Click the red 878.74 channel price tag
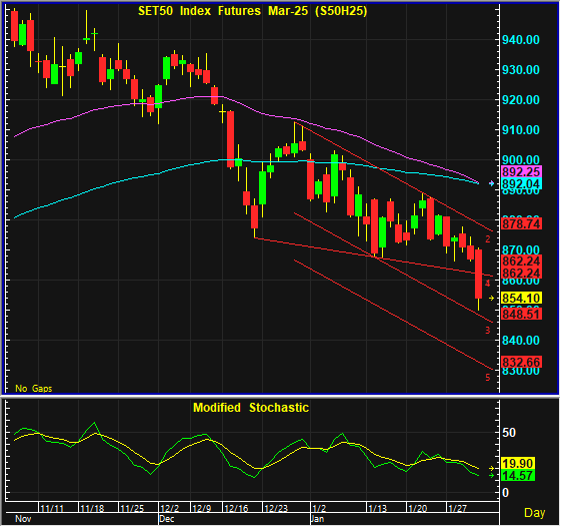The height and width of the screenshot is (527, 561). tap(521, 224)
